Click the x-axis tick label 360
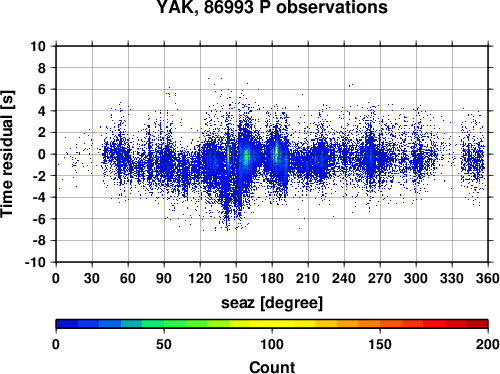This screenshot has width=500, height=374. 488,278
